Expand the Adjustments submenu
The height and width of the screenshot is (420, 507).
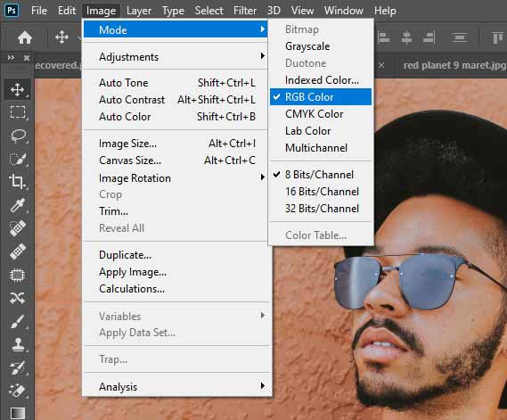[176, 57]
